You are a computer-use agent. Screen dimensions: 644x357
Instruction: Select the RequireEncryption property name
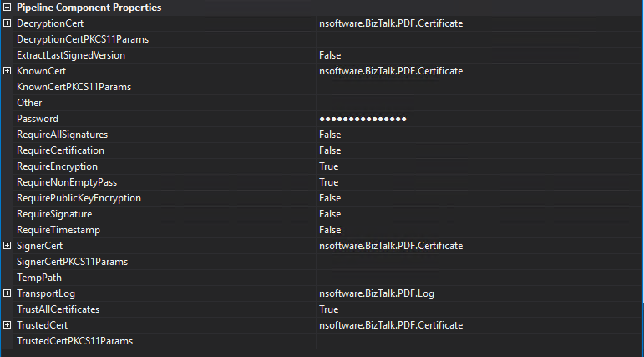coord(57,166)
